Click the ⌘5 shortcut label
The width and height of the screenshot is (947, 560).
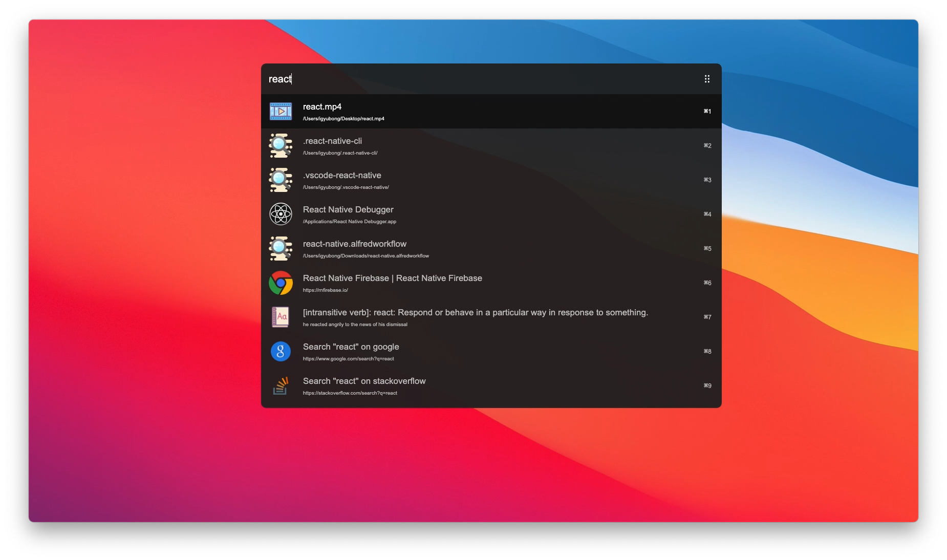(x=707, y=248)
